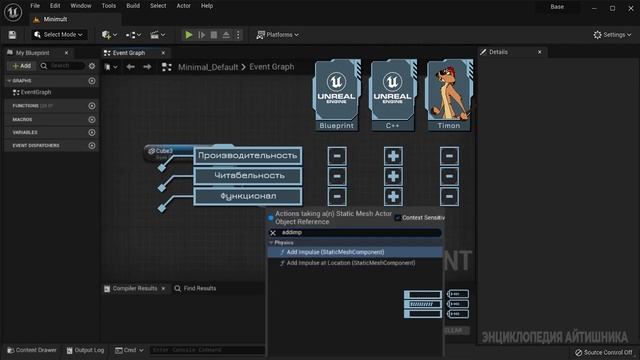Image resolution: width=640 pixels, height=360 pixels.
Task: Collapse the Physics category
Action: (271, 242)
